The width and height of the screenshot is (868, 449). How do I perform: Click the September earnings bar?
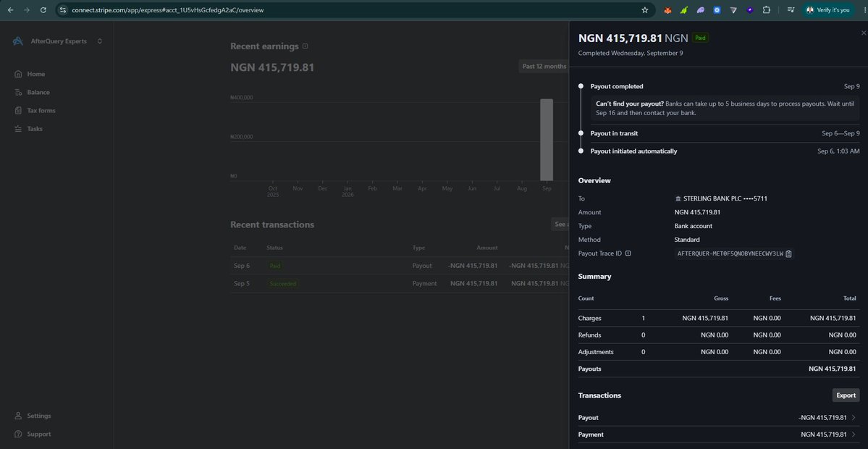547,140
